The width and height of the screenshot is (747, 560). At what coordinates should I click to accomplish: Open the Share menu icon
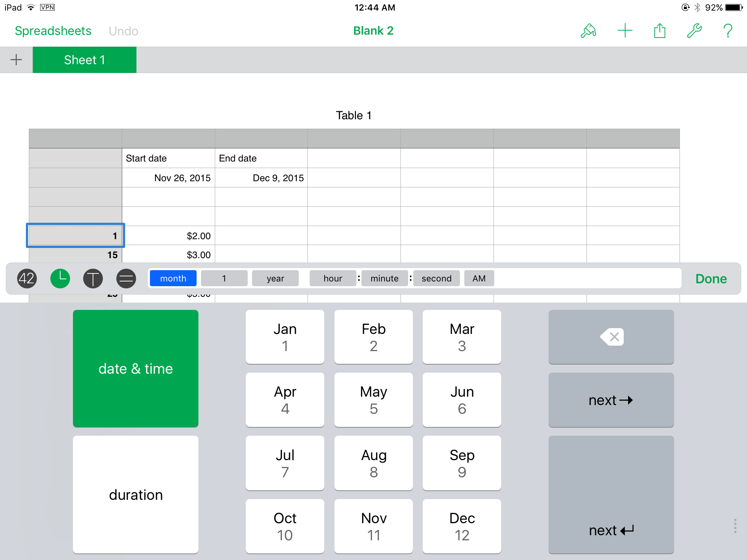659,31
